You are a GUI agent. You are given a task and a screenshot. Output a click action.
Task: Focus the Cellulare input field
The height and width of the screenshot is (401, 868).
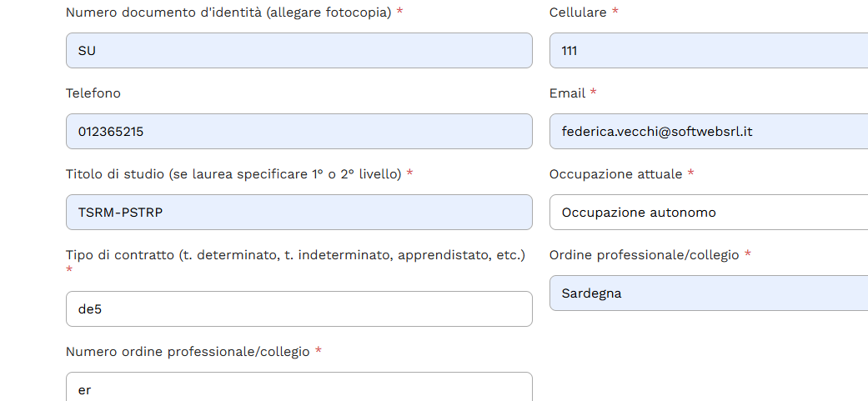pos(709,51)
